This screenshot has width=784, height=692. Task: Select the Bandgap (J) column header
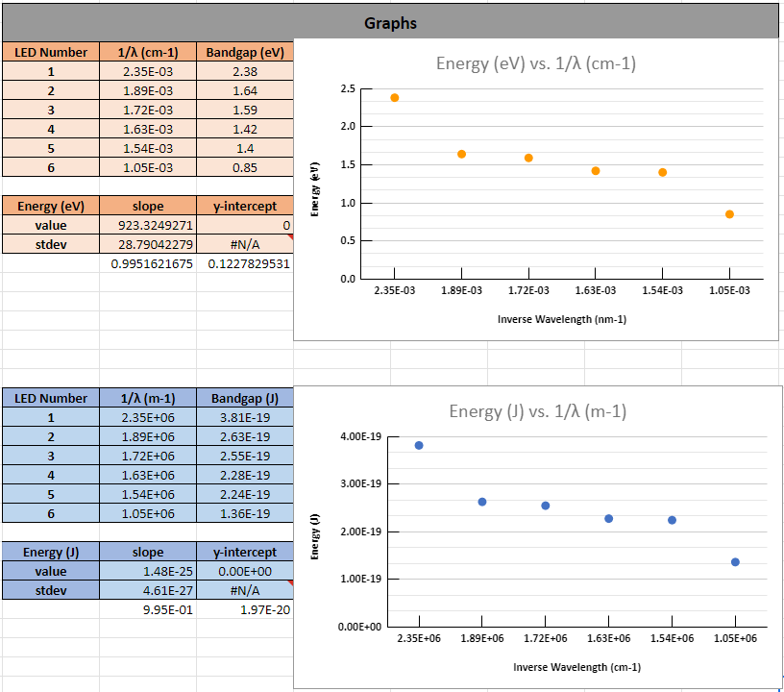pyautogui.click(x=244, y=398)
